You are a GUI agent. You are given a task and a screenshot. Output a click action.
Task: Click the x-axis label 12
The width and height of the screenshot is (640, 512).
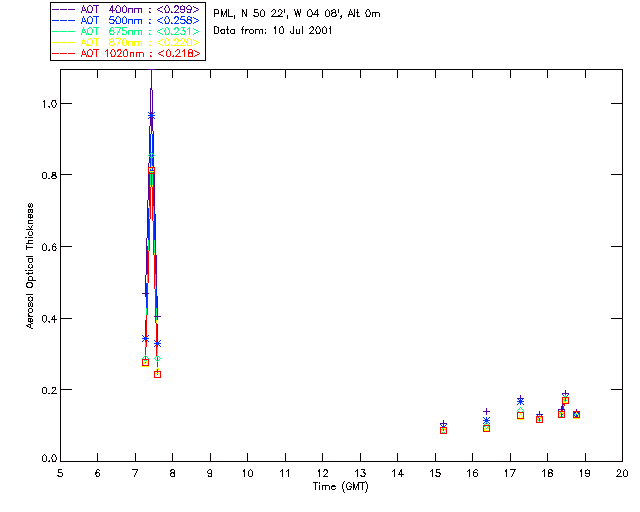tap(322, 473)
